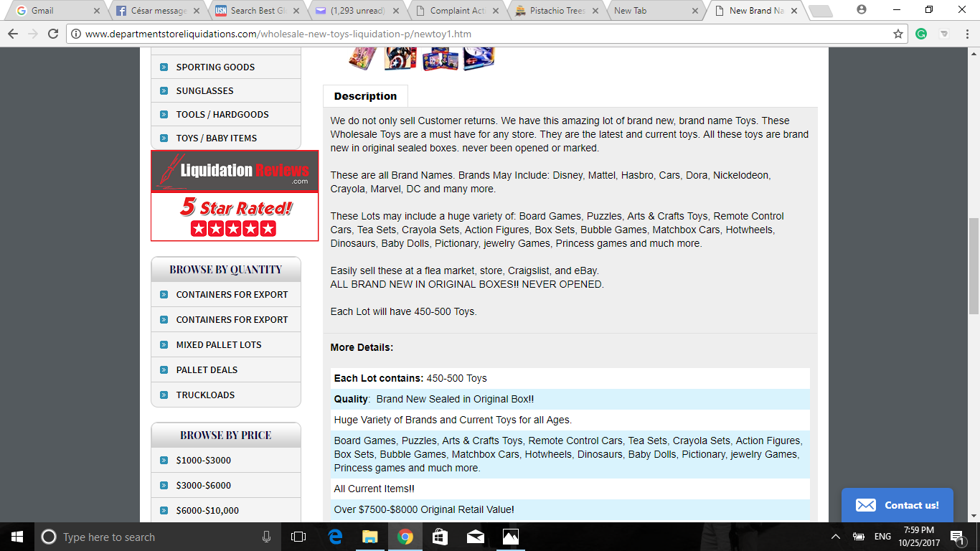The image size is (980, 551).
Task: Switch to the 1,293 unread mail tab
Action: (x=355, y=11)
